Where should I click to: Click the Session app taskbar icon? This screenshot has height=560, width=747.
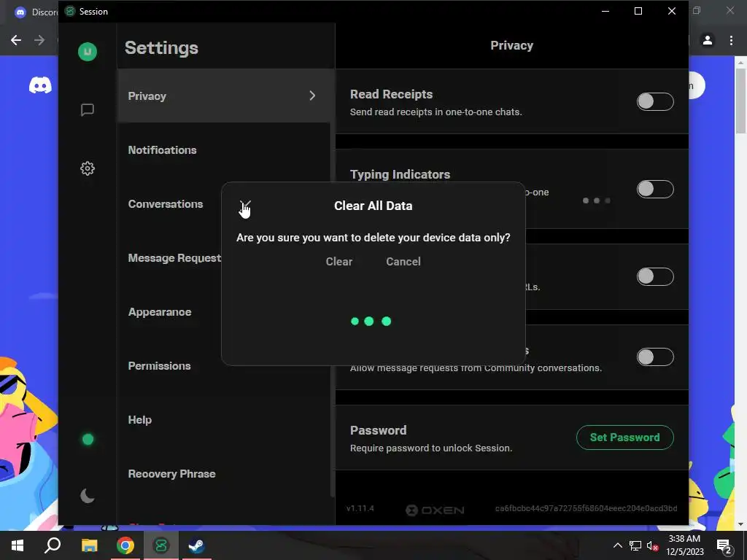[161, 545]
